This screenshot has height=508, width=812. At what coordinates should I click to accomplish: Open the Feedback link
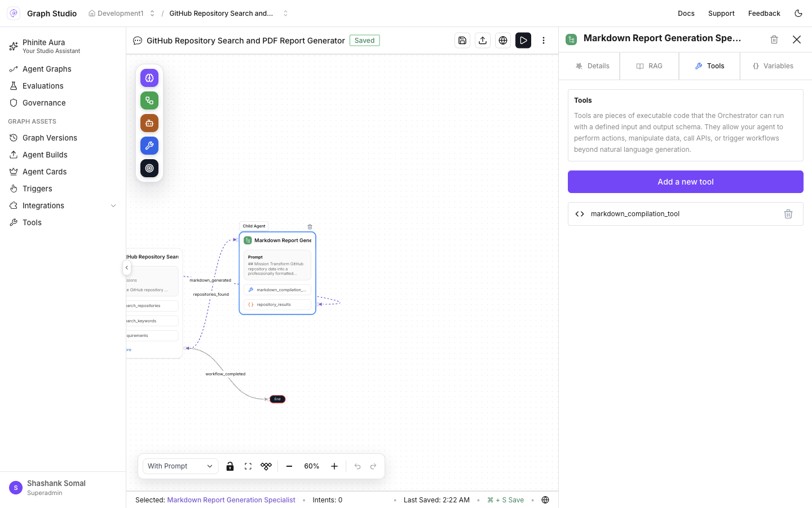[764, 14]
